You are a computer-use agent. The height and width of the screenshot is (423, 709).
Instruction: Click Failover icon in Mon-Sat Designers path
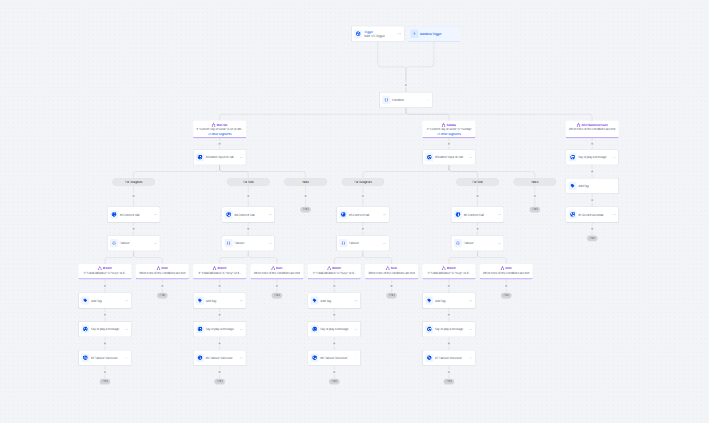(x=114, y=243)
